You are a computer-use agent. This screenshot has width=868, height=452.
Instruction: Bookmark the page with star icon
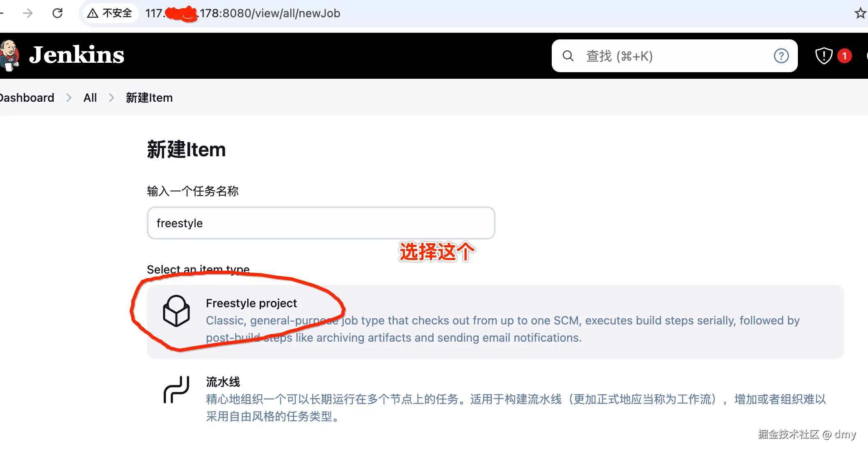[x=860, y=13]
